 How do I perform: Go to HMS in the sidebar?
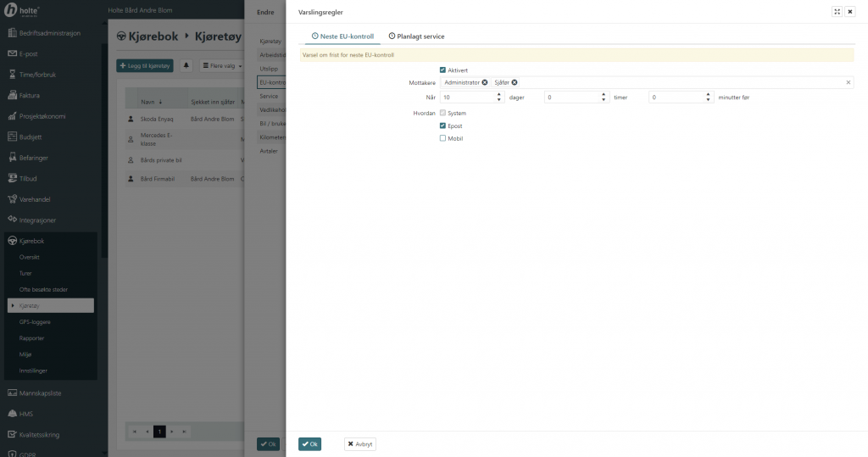pyautogui.click(x=25, y=414)
